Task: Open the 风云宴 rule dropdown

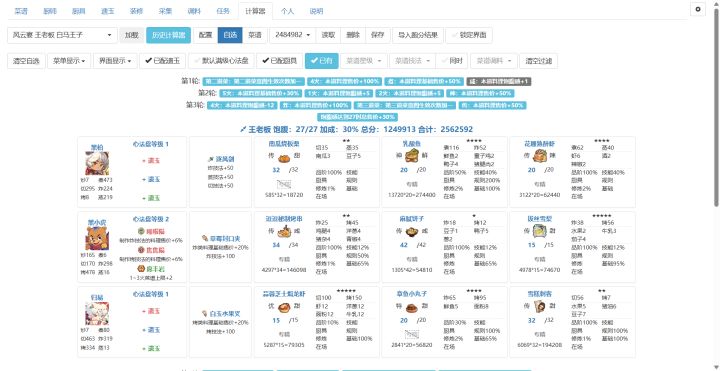Action: [x=62, y=35]
